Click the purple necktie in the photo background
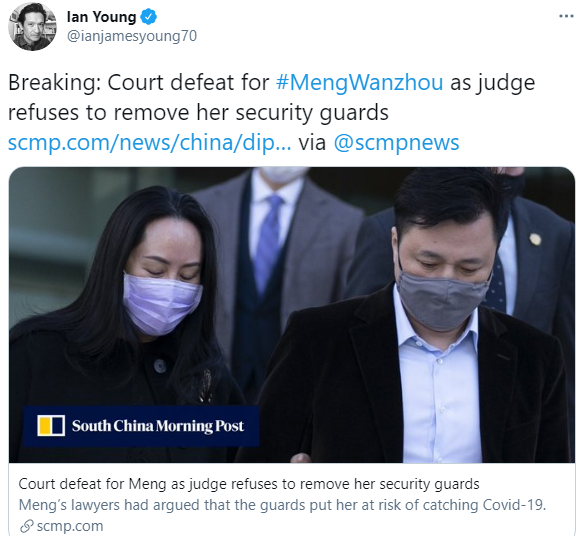 pyautogui.click(x=268, y=243)
